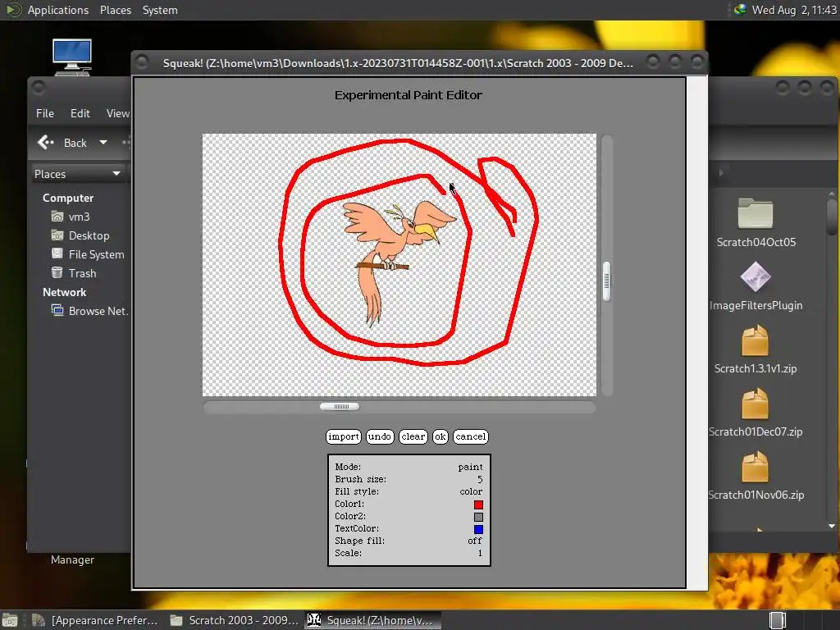Viewport: 840px width, 630px height.
Task: Select the Scratch1.3.1v1.zip archive icon
Action: tap(756, 340)
